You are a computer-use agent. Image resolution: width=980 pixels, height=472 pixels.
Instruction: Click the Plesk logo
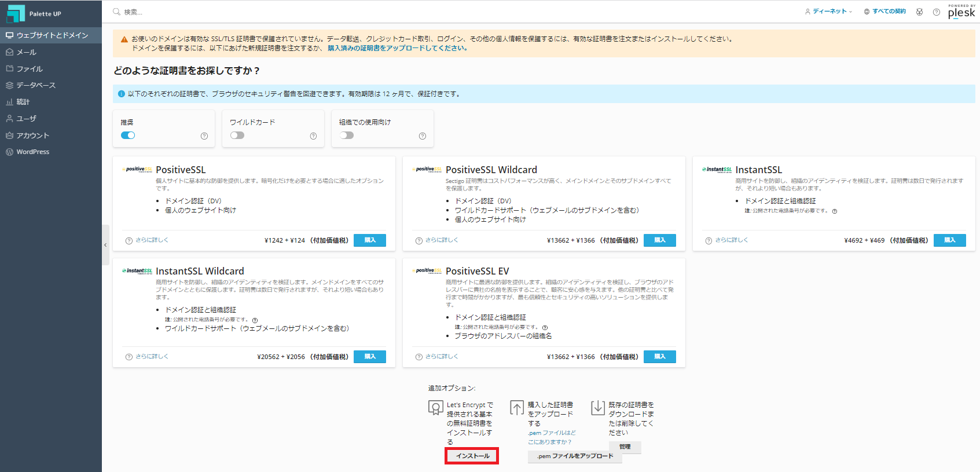click(961, 12)
